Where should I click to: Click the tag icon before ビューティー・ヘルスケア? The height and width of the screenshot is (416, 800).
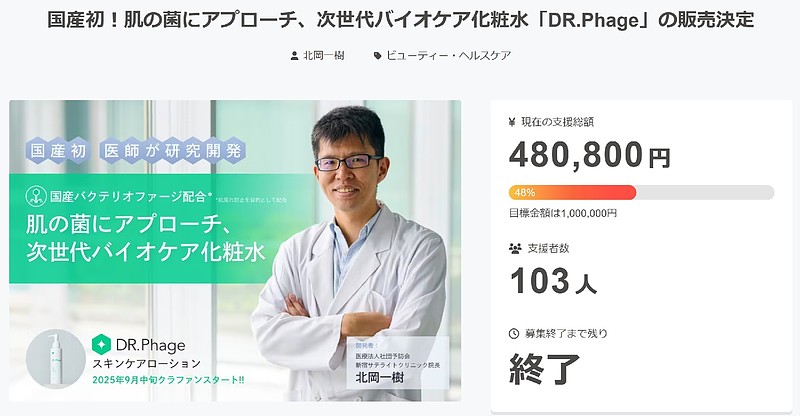click(377, 56)
